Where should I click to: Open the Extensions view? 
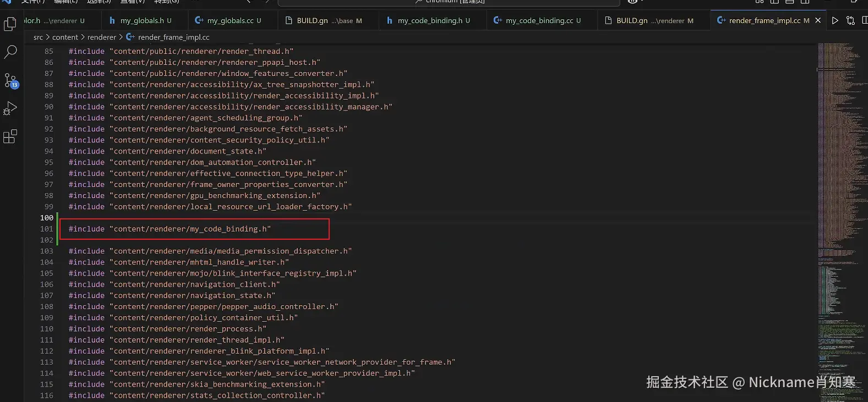(x=10, y=136)
